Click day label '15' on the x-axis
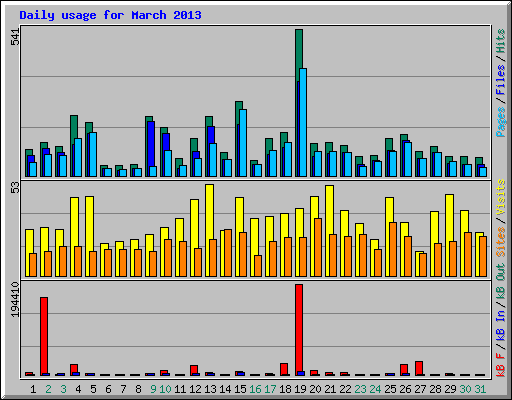Viewport: 512px width, 400px height. tap(240, 389)
